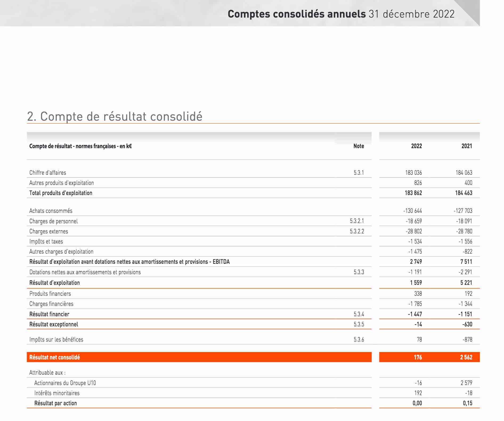Viewport: 504px width, 421px height.
Task: Click the net result '176'
Action: tap(418, 357)
